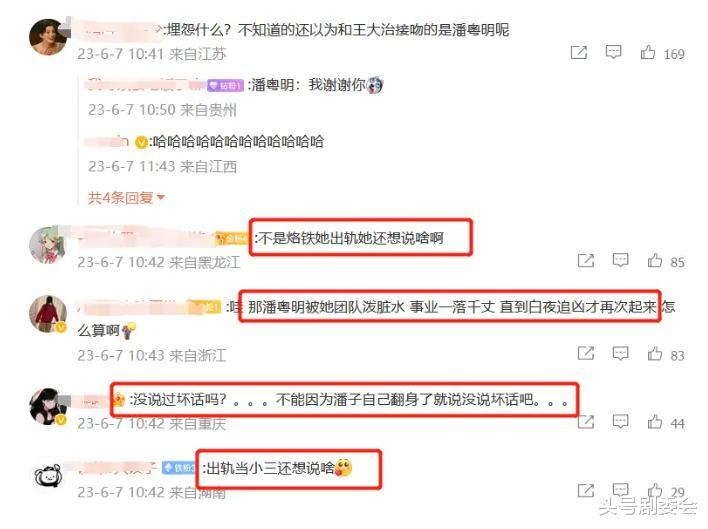The width and height of the screenshot is (708, 529).
Task: Reply to the comment from 重庆
Action: tap(620, 422)
